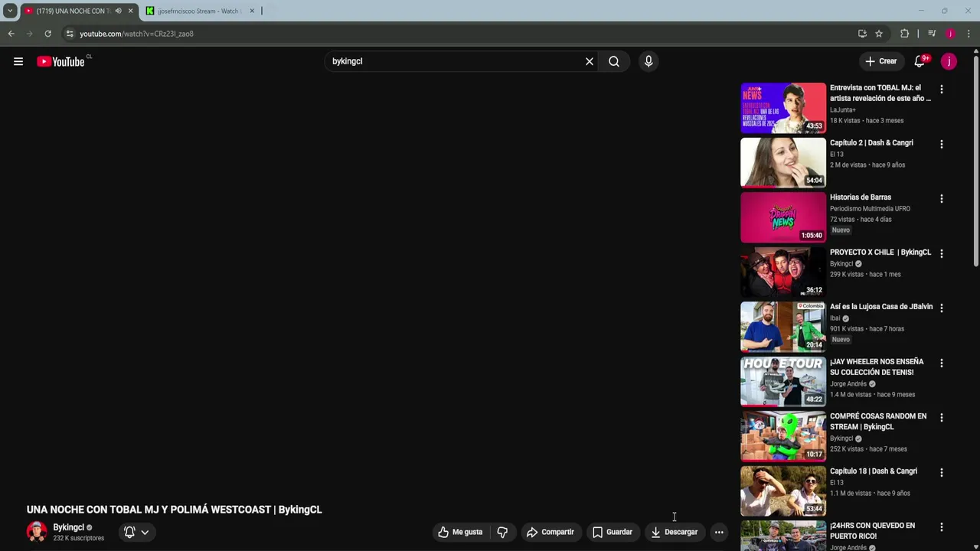Viewport: 980px width, 551px height.
Task: Open more actions ellipsis beside Descargar
Action: click(719, 532)
